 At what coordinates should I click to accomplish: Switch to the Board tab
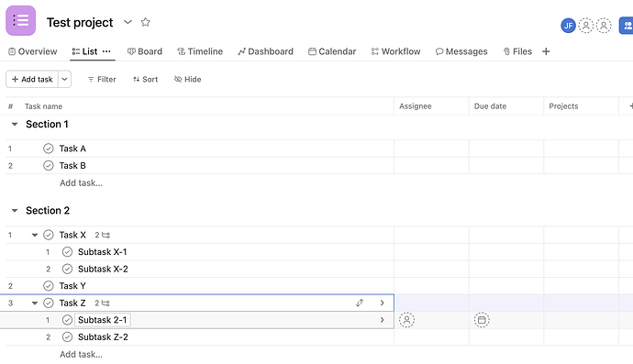point(145,51)
